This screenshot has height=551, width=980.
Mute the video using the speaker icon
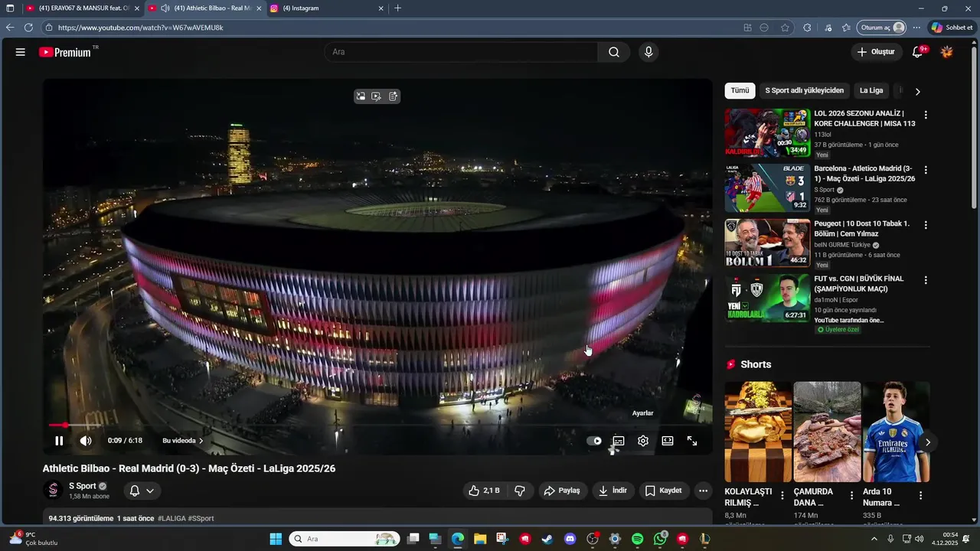pyautogui.click(x=86, y=441)
